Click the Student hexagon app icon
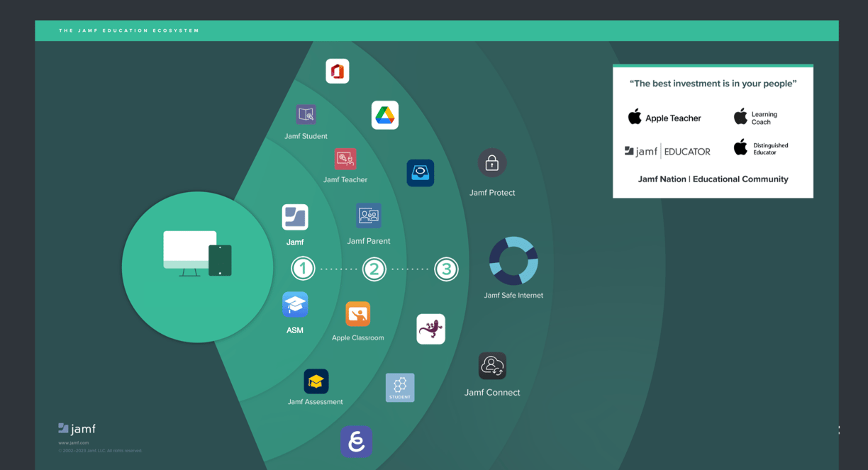The height and width of the screenshot is (470, 868). pos(400,388)
